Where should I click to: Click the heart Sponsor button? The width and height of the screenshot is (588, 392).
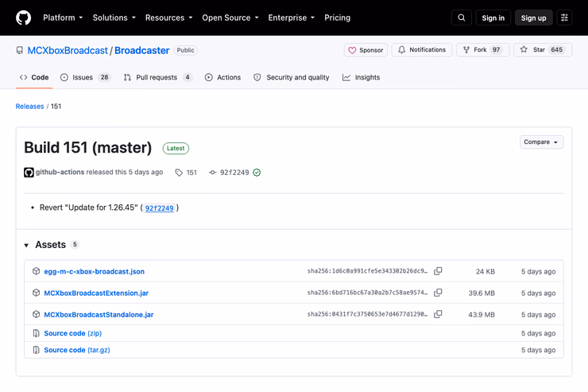366,50
